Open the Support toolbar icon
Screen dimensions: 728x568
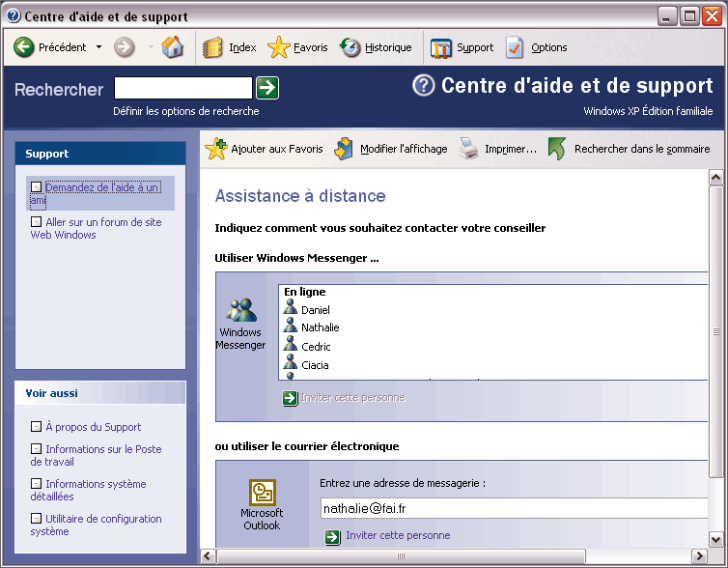[x=440, y=48]
